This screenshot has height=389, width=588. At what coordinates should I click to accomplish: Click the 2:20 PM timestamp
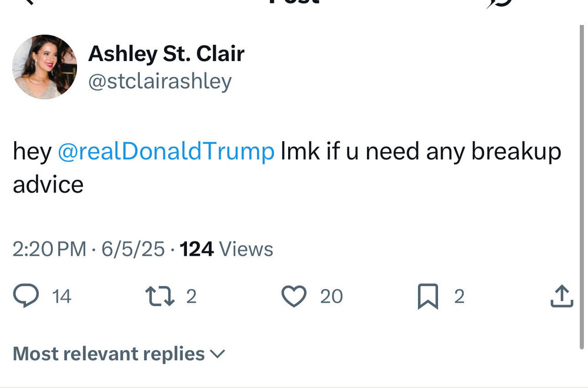coord(49,249)
